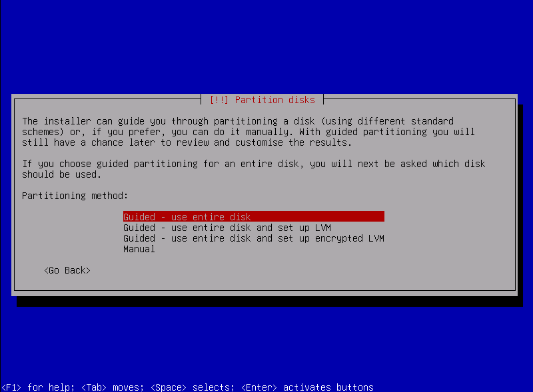The image size is (533, 392).
Task: Click the black drop shadow beneath the dialog
Action: coord(266,301)
